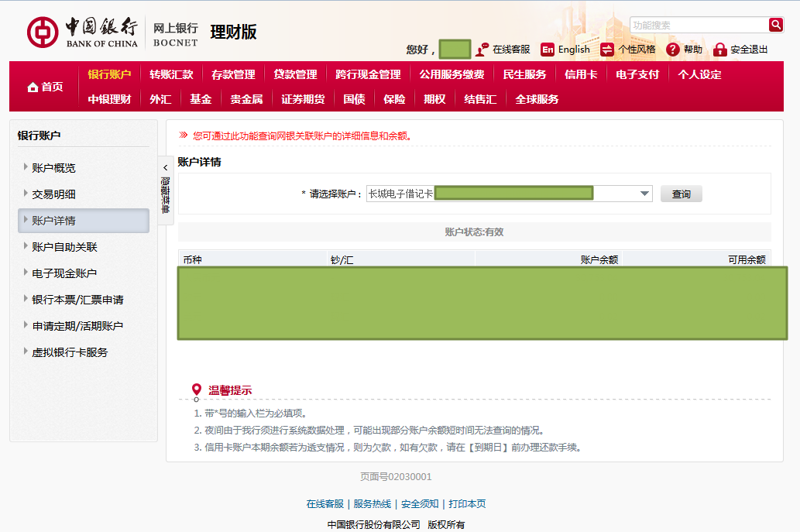
Task: Open the 电子支付 menu
Action: (637, 74)
